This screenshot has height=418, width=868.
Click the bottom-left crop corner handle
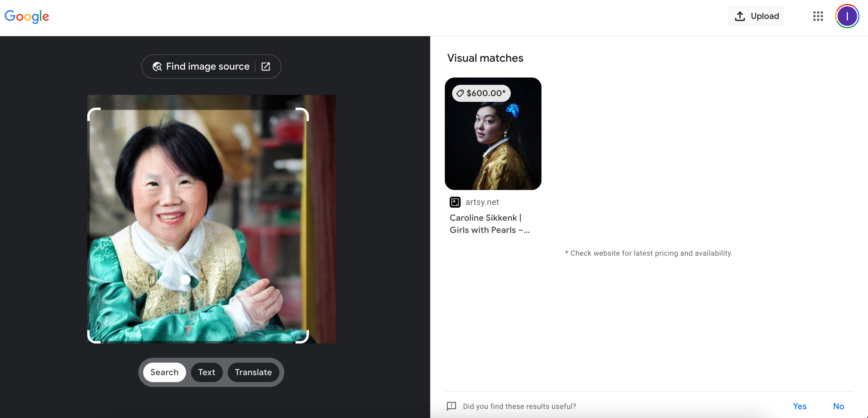tap(93, 337)
